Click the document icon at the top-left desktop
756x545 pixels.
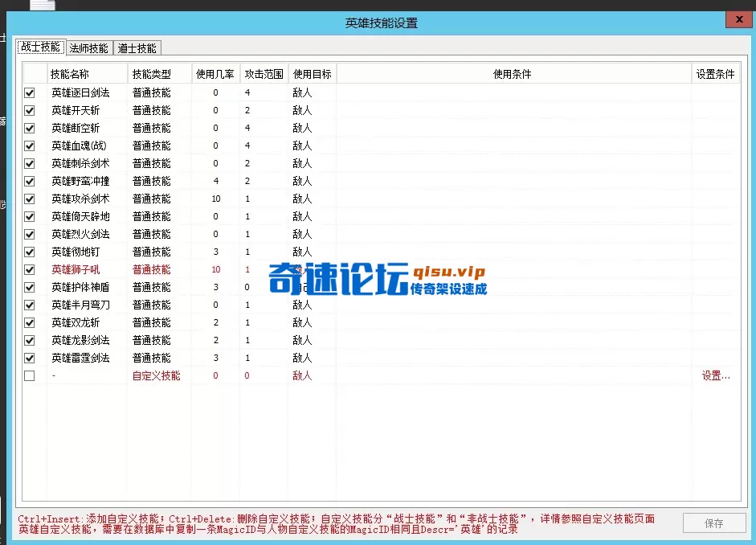[42, 5]
